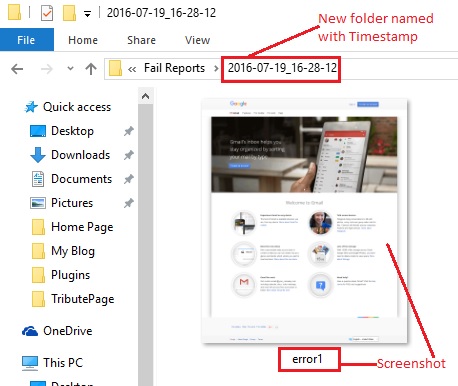
Task: Go forward with the right arrow
Action: point(47,69)
